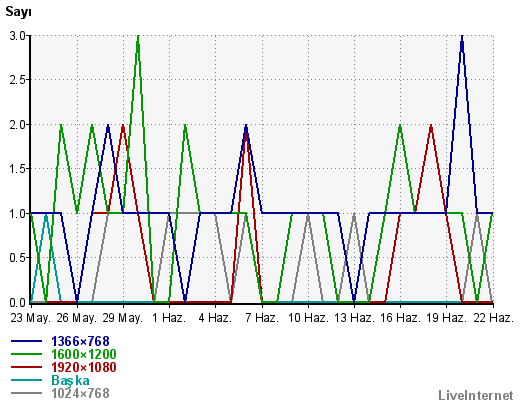Image resolution: width=520 pixels, height=405 pixels.
Task: Click the LiveInternet watermark text
Action: pos(476,395)
